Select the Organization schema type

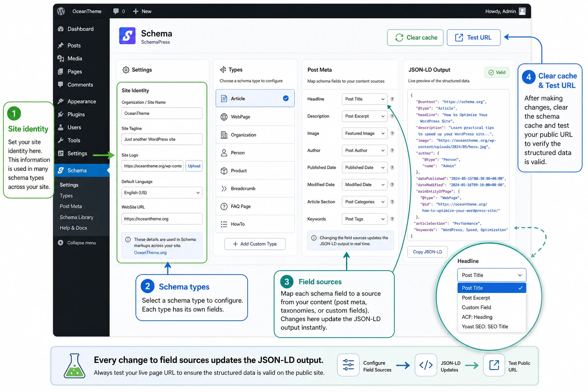(255, 135)
